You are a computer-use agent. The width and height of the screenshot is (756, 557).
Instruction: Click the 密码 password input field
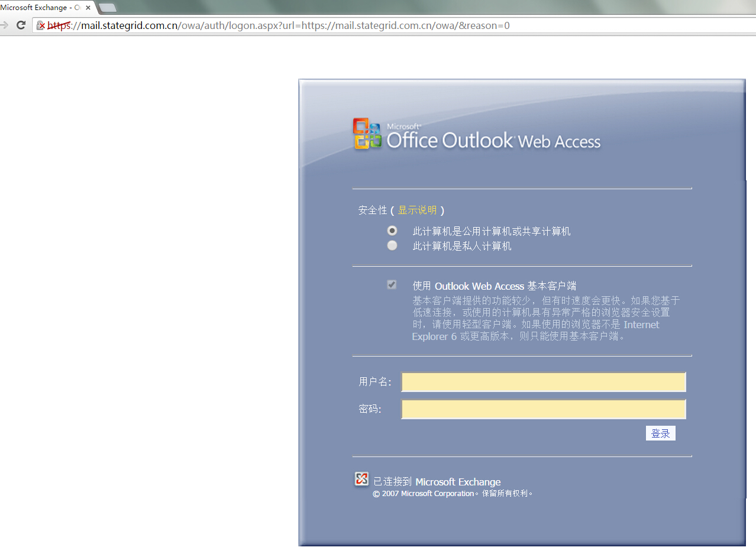click(x=544, y=409)
